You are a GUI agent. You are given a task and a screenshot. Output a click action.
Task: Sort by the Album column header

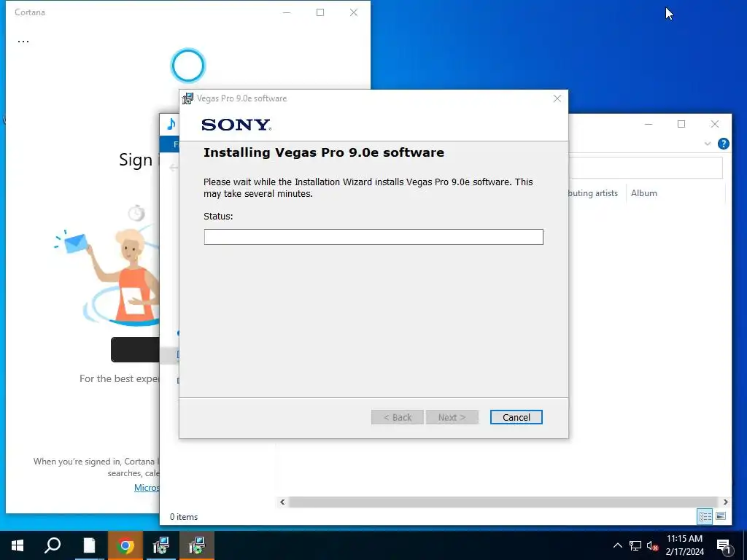pyautogui.click(x=643, y=193)
